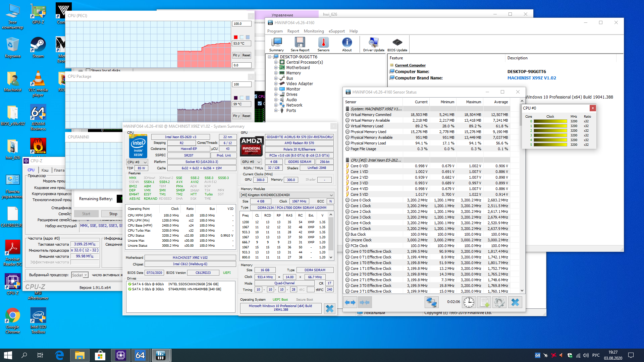The image size is (644, 362).
Task: Click the logging start sheet icon
Action: 484,302
